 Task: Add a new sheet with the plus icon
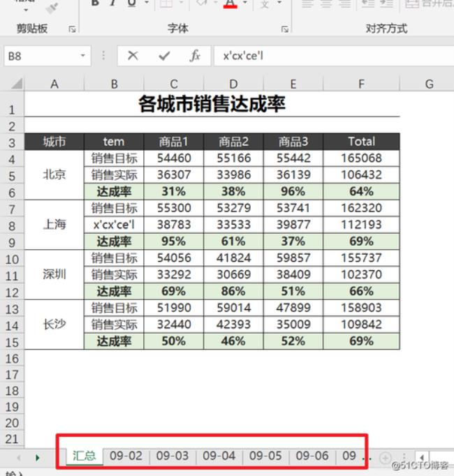click(x=386, y=457)
